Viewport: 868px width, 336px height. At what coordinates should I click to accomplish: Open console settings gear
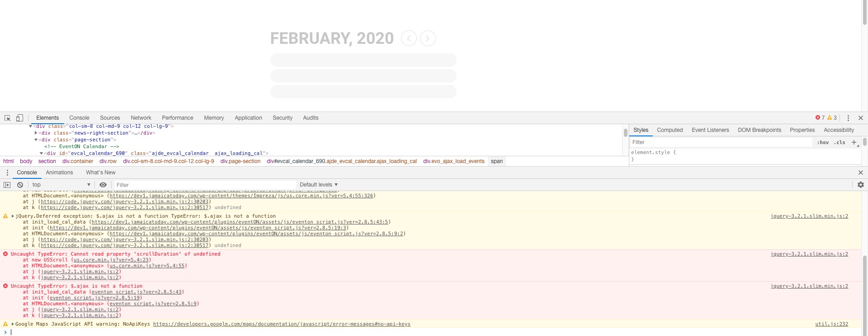pos(860,185)
